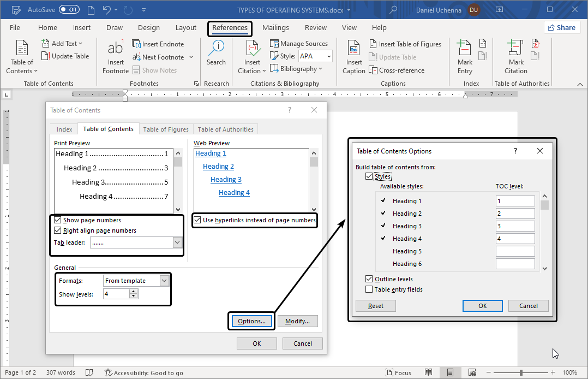
Task: Toggle Right align page numbers checkbox
Action: coord(58,231)
